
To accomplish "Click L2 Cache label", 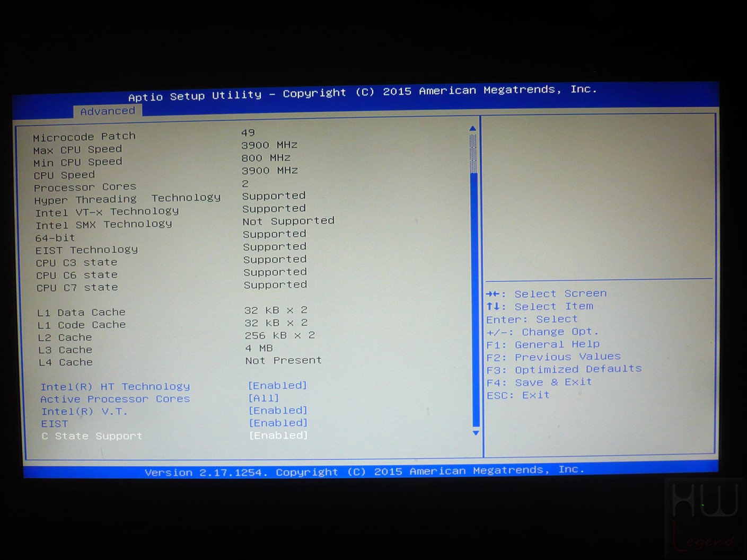I will pyautogui.click(x=65, y=337).
